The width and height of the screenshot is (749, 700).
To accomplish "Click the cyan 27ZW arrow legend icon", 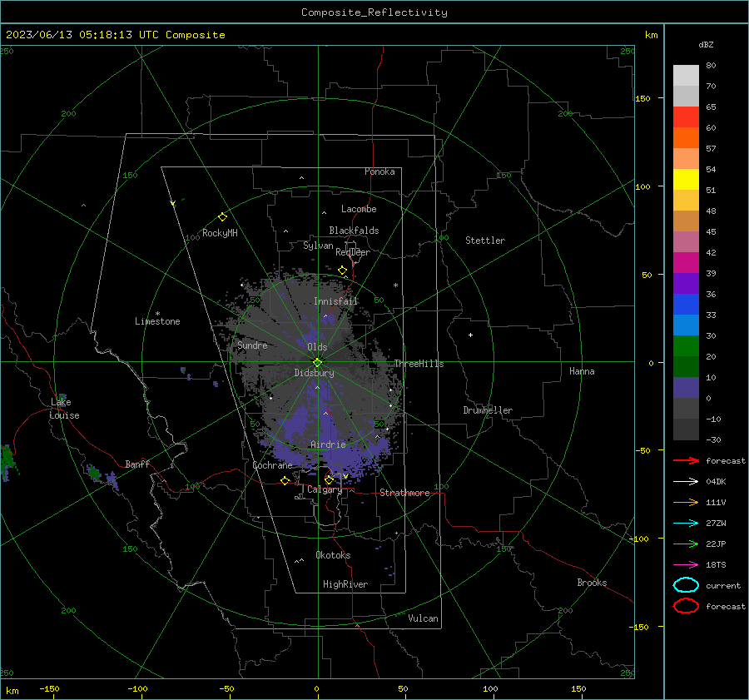I will tap(686, 523).
